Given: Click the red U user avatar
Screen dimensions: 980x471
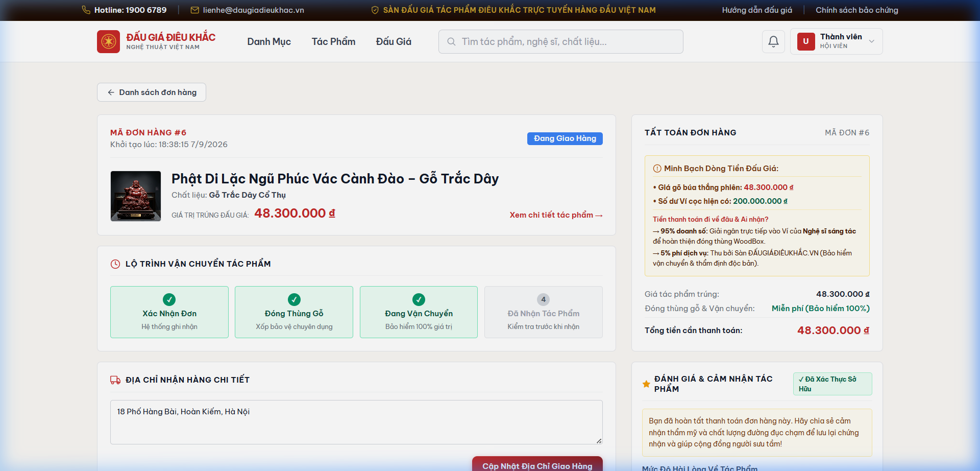Looking at the screenshot, I should click(806, 41).
